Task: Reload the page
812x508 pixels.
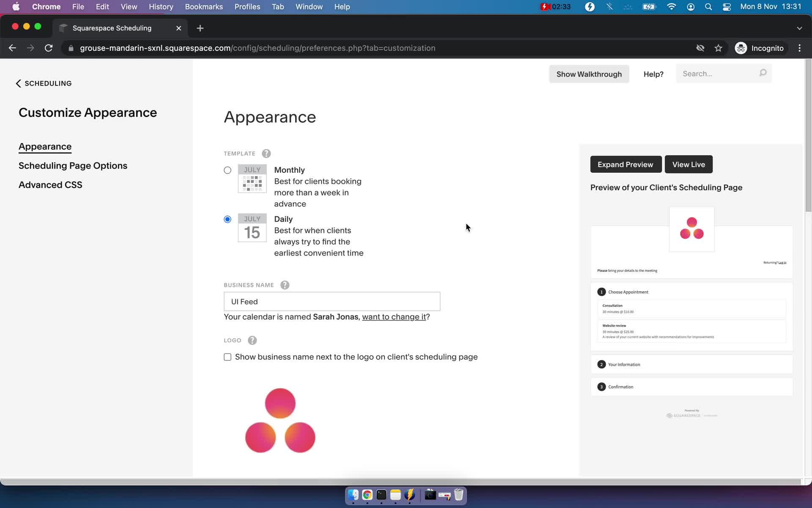Action: [49, 48]
